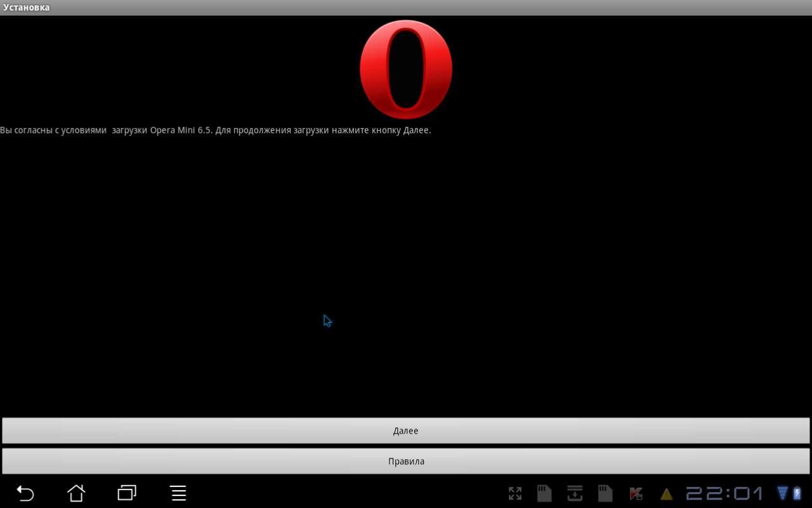Image resolution: width=812 pixels, height=508 pixels.
Task: Tap the Далее button to continue
Action: (x=406, y=431)
